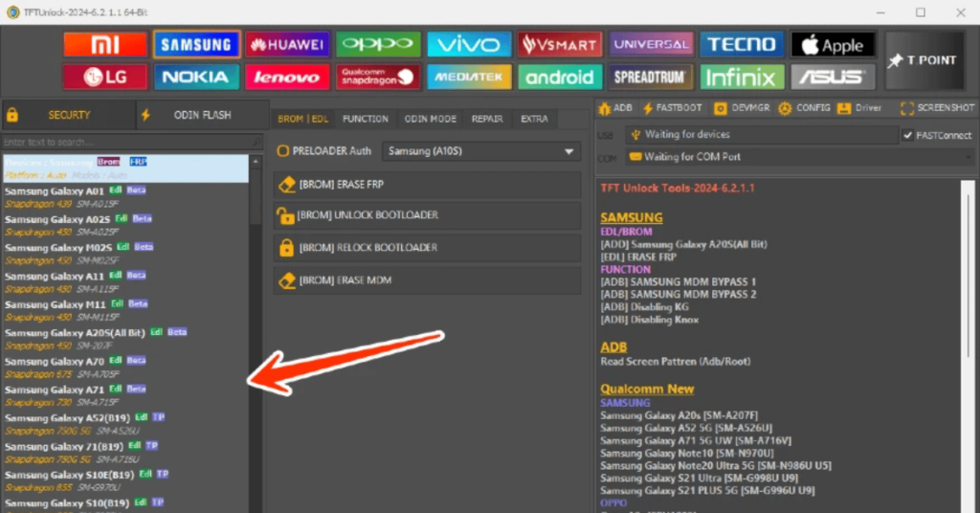Run [BROM] ERASE MDM

pyautogui.click(x=428, y=279)
